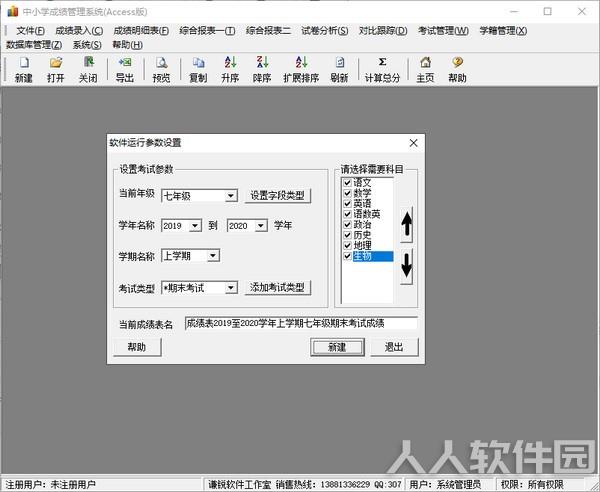
Task: Toggle the 历史 subject checkbox
Action: [347, 235]
